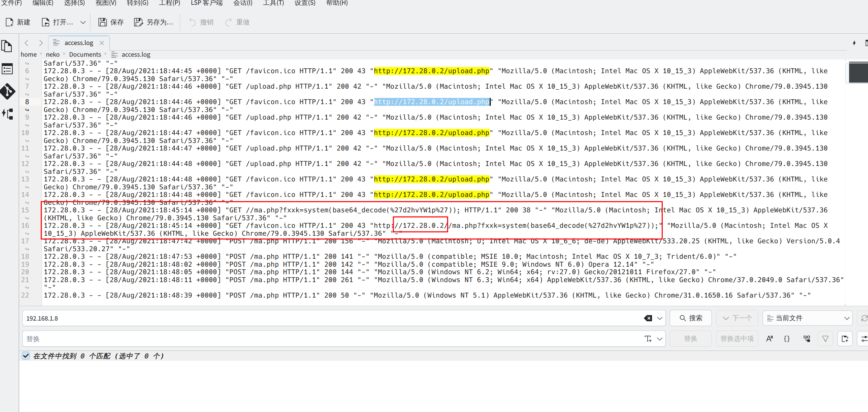Clear the search field text icon
Viewport: 868px width, 412px height.
click(x=648, y=318)
